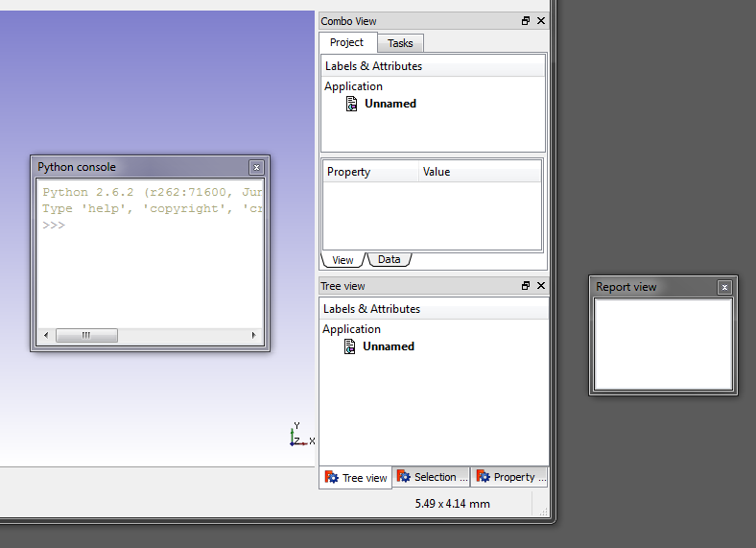This screenshot has height=548, width=756.
Task: Select the Project tab
Action: coord(346,42)
